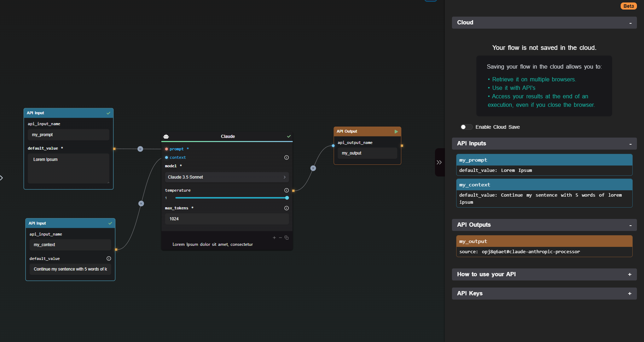Click the info icon next to temperature
644x342 pixels.
click(286, 190)
